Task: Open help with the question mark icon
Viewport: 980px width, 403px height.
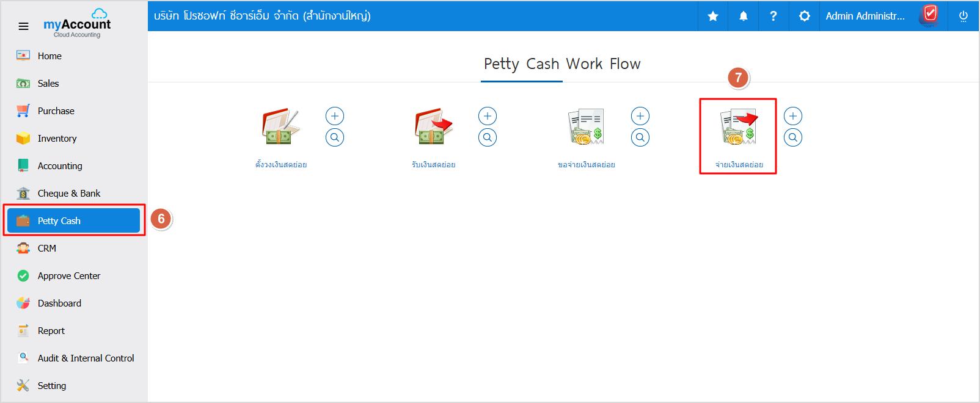Action: [x=773, y=16]
